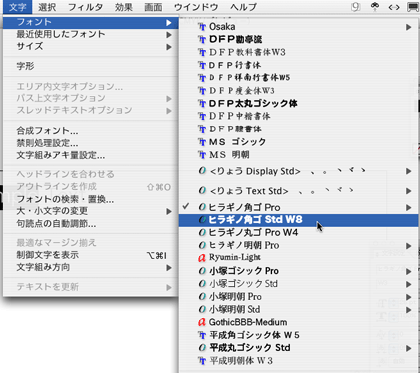Screen dimensions: 420x373
Task: Expand 大・小文字の変更 submenu
Action: point(91,211)
